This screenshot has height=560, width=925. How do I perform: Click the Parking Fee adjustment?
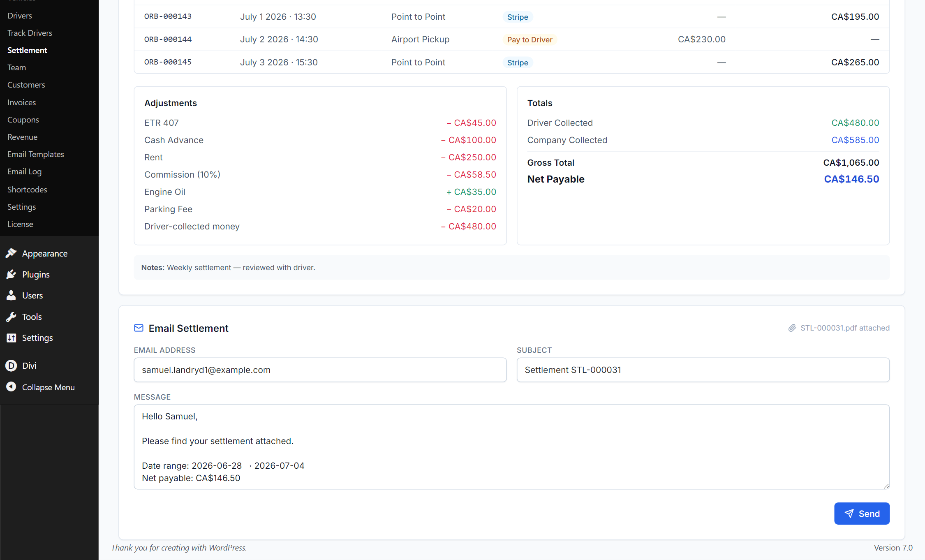(320, 209)
